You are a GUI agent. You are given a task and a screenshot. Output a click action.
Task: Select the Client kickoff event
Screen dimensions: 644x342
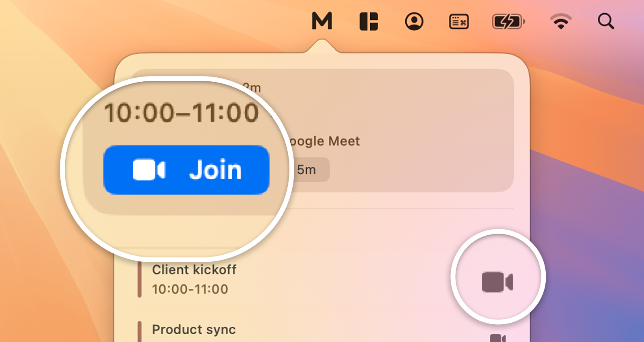[x=194, y=270]
